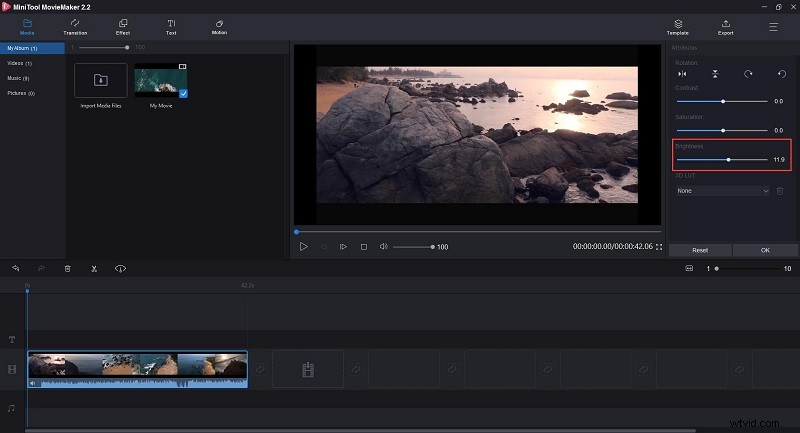The height and width of the screenshot is (433, 800).
Task: Mute the clip's audio speaker icon
Action: [x=33, y=383]
